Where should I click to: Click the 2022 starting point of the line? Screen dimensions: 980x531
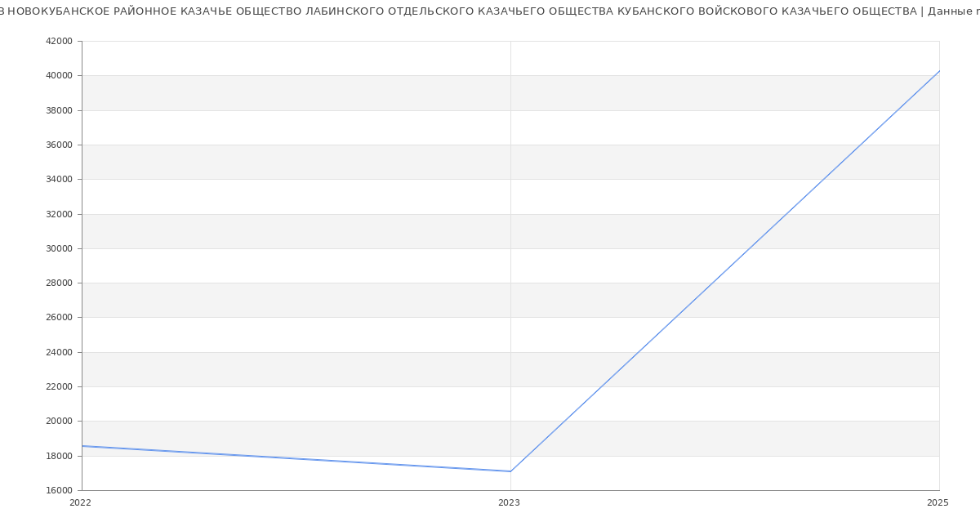tap(82, 446)
